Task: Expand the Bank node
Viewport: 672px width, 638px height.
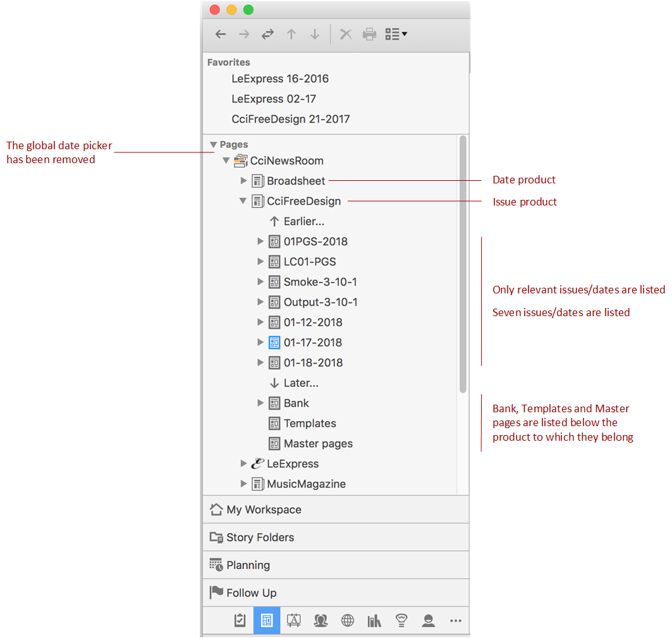Action: coord(260,403)
